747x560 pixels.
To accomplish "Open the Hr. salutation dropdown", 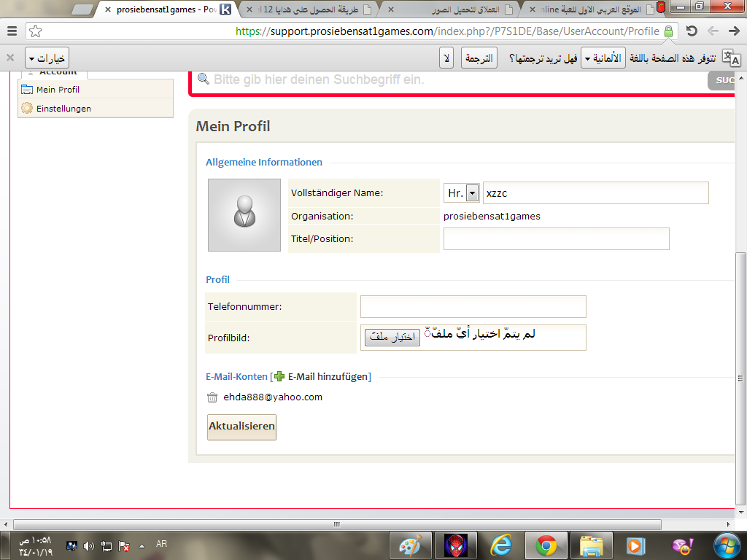I will point(461,192).
